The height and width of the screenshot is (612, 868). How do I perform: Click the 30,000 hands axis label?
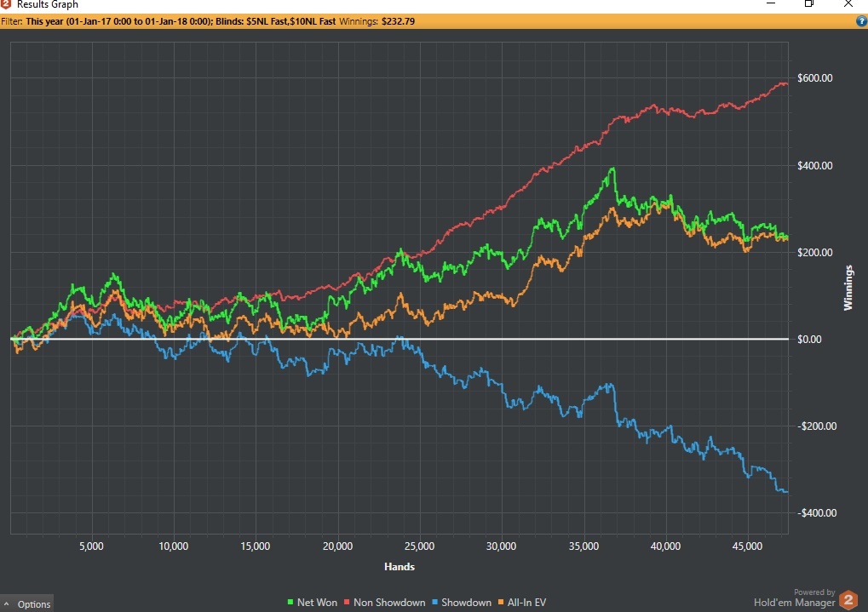(502, 546)
